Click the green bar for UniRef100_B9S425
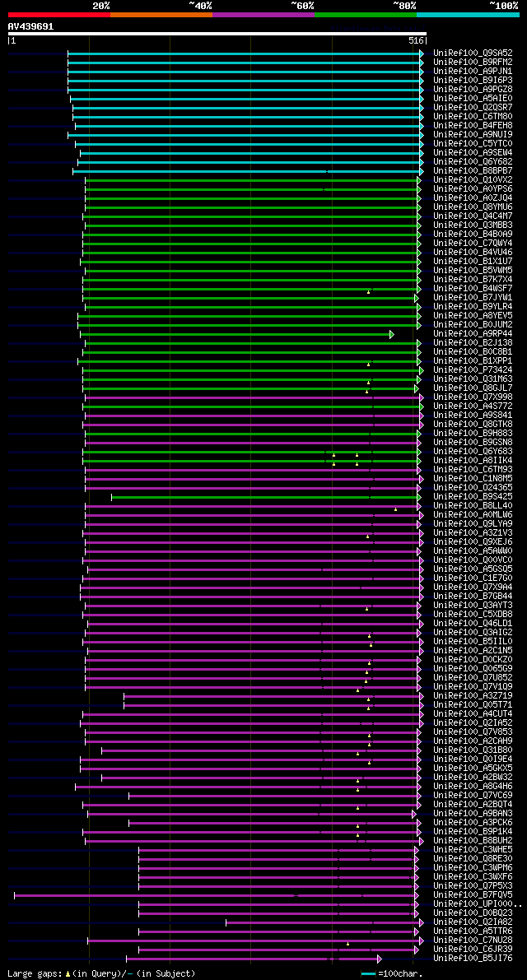The width and height of the screenshot is (527, 980). pos(264,498)
